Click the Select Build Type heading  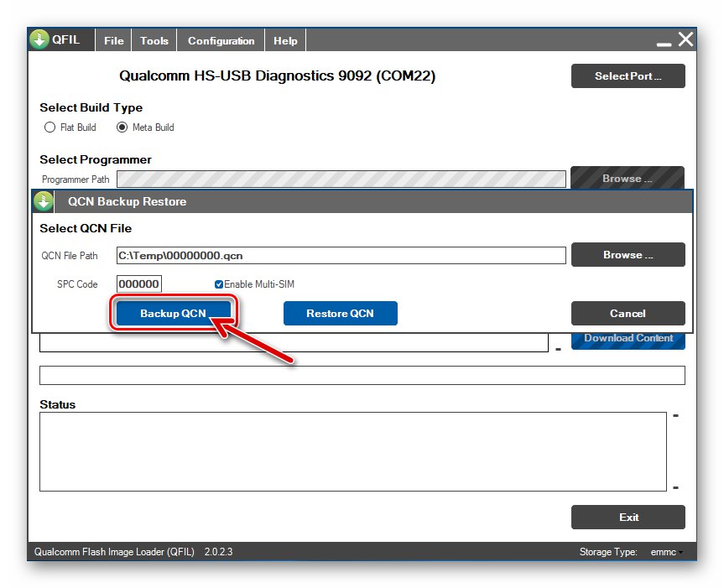[x=91, y=107]
